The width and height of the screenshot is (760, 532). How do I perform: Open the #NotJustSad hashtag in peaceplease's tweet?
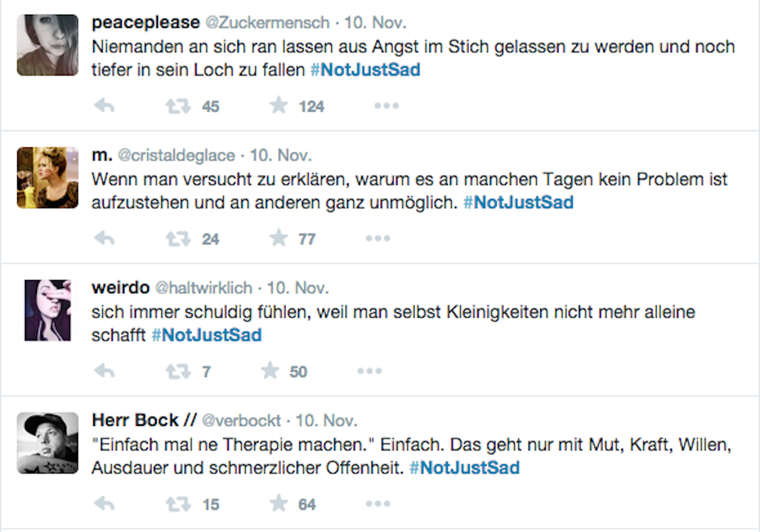[365, 70]
